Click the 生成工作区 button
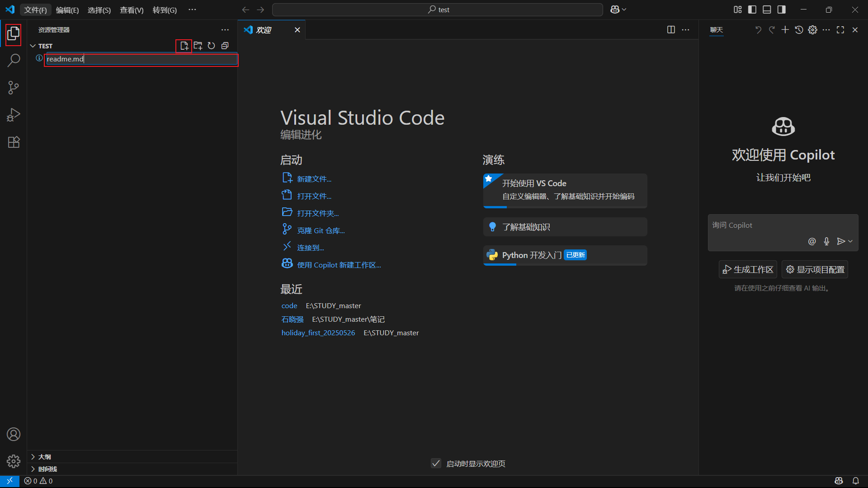Viewport: 868px width, 488px height. coord(748,269)
